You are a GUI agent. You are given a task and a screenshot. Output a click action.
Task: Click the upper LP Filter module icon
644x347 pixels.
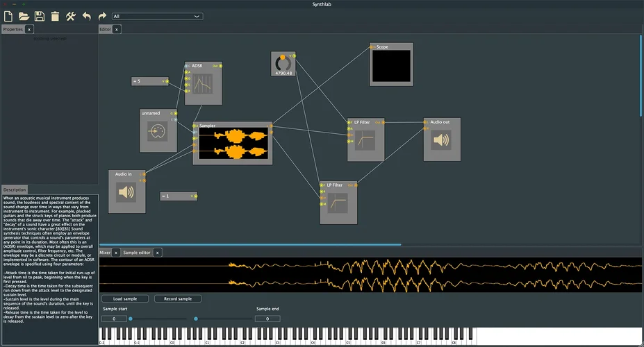(365, 141)
